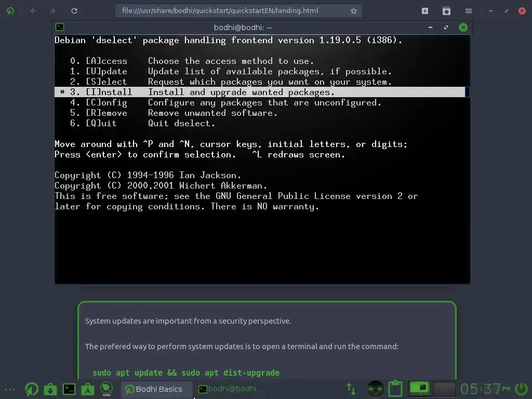
Task: Click the network up-down arrows tray icon
Action: coord(351,389)
